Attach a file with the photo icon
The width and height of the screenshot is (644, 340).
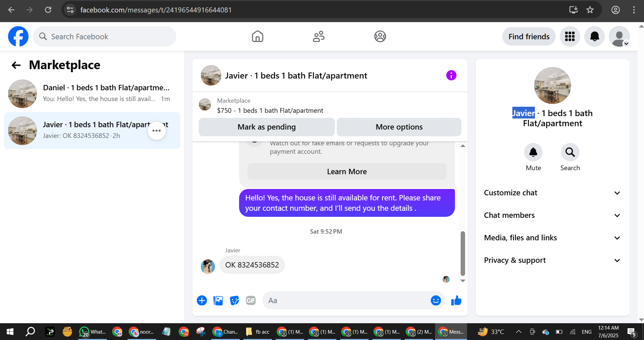pyautogui.click(x=218, y=300)
